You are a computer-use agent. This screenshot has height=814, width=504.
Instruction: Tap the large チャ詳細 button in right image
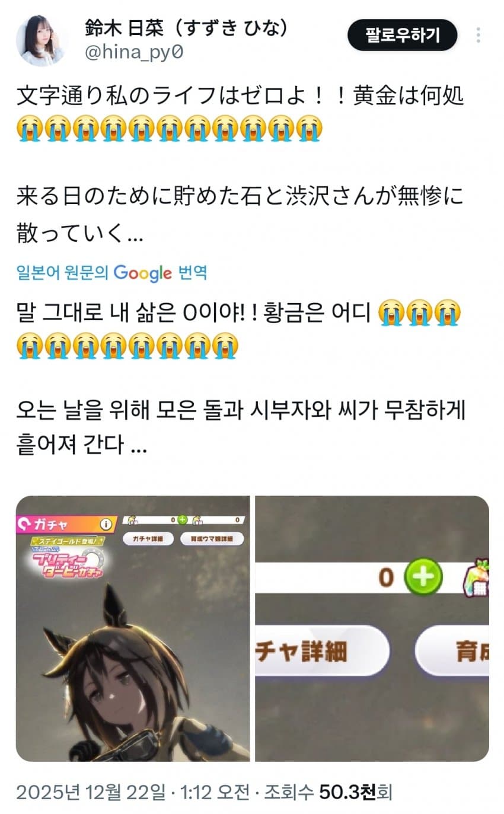click(322, 650)
